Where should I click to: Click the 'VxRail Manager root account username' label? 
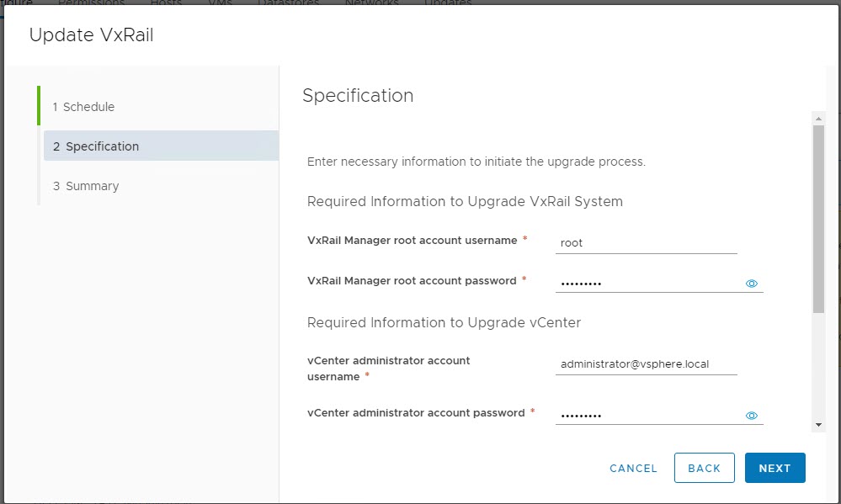412,240
